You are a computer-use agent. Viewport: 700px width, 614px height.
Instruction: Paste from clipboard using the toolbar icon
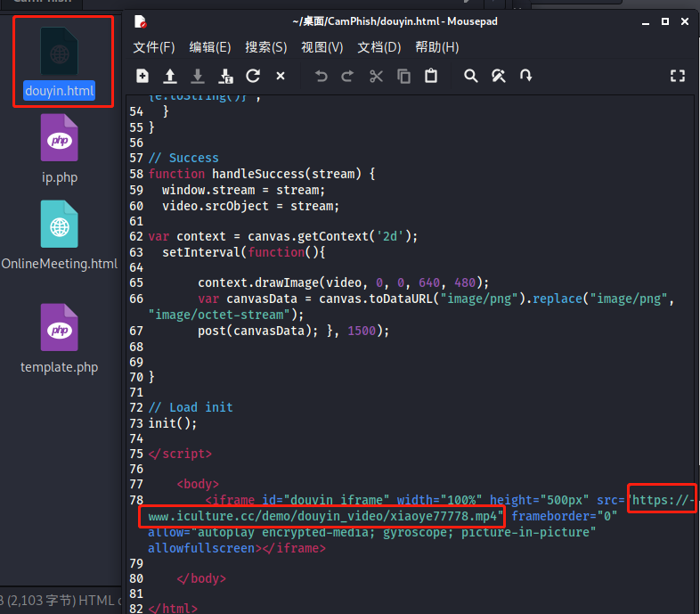click(x=431, y=77)
